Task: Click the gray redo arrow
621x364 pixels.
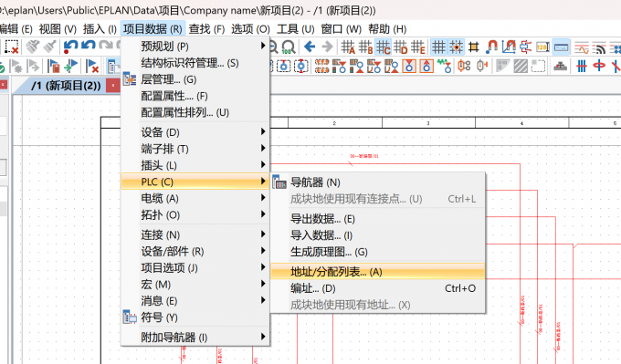Action: click(x=105, y=46)
